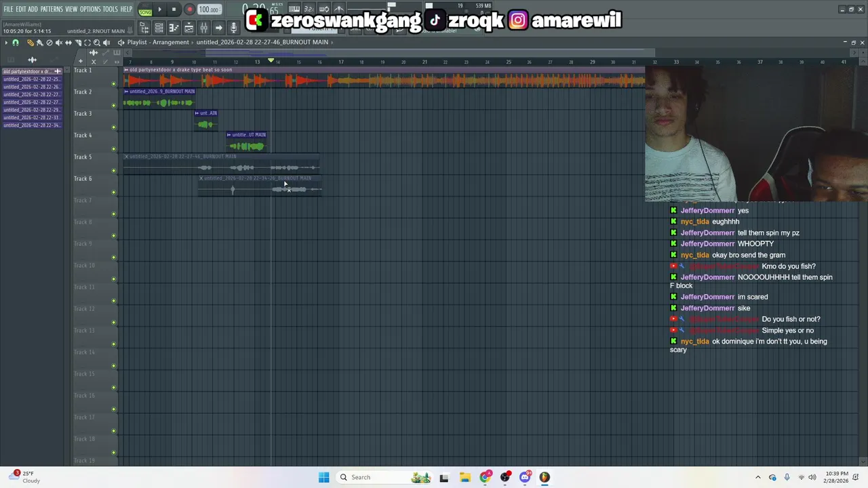Mute Track 2 via its green dot
Image resolution: width=868 pixels, height=488 pixels.
click(x=113, y=106)
